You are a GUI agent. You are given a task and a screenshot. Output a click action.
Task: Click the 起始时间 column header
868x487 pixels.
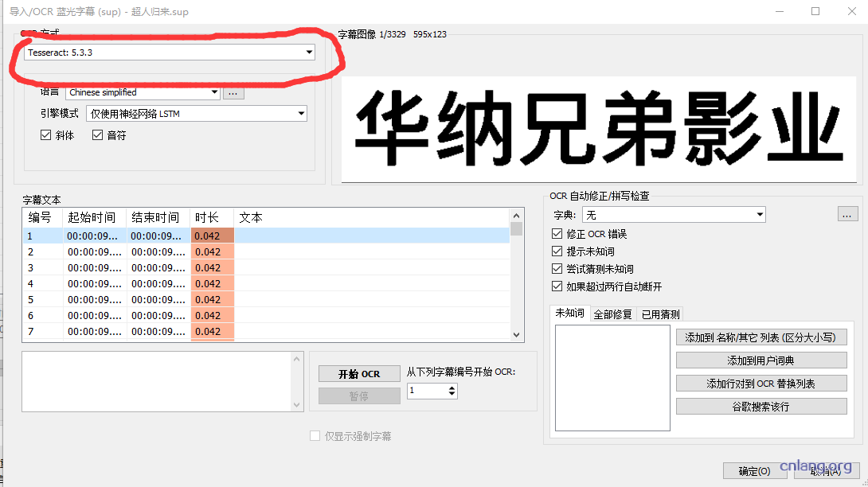coord(94,217)
